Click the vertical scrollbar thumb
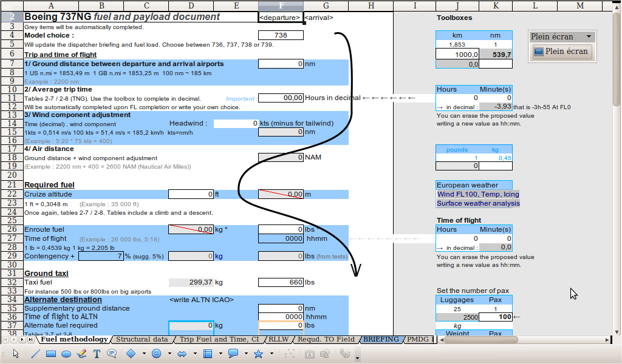The width and height of the screenshot is (622, 364). (x=617, y=60)
